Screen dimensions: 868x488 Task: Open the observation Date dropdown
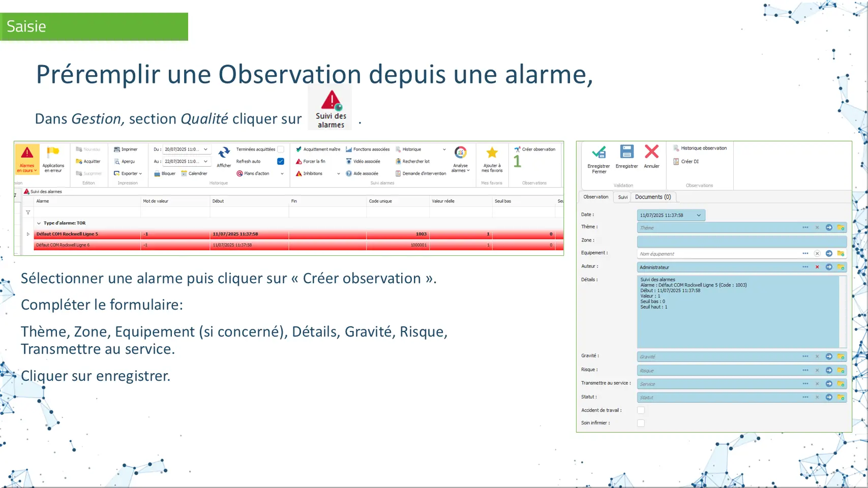point(699,216)
